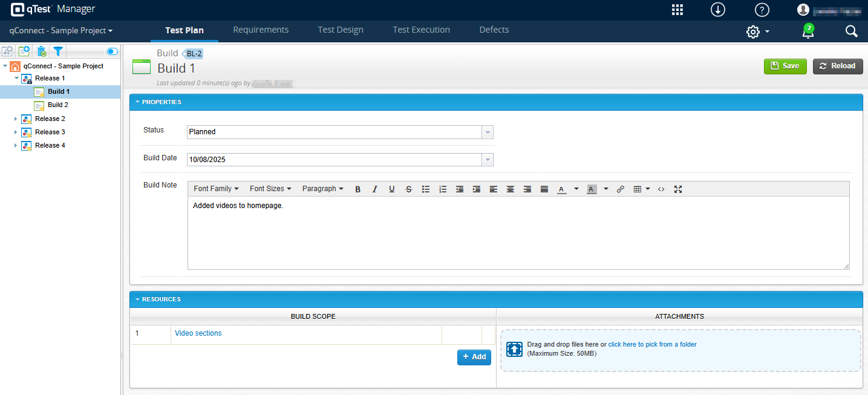Viewport: 868px width, 395px height.
Task: Go to the Requirements tab
Action: 261,30
